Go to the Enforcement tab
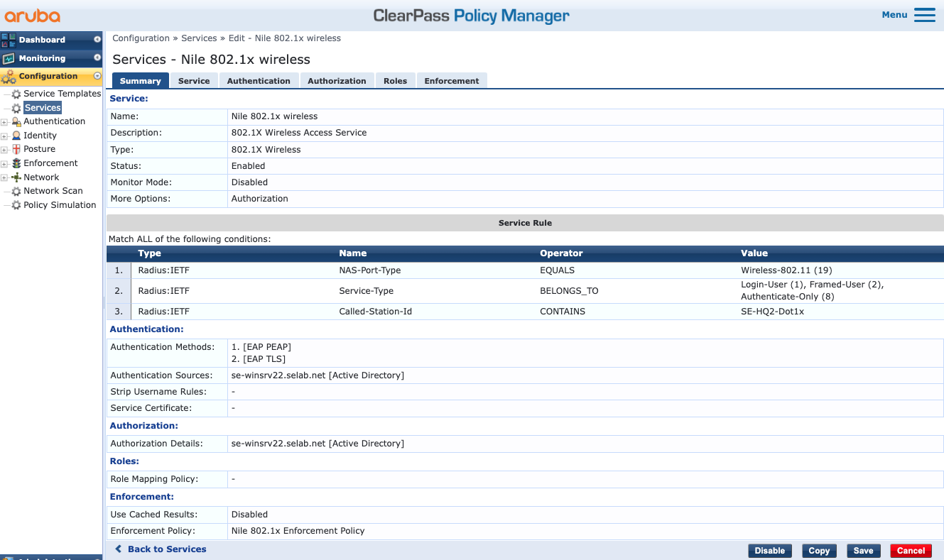The height and width of the screenshot is (560, 944). [452, 81]
